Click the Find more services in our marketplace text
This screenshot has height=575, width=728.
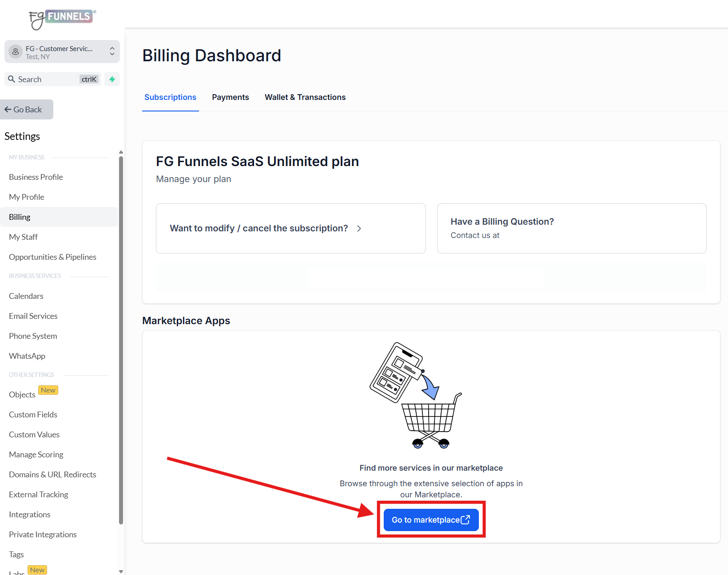click(x=431, y=468)
